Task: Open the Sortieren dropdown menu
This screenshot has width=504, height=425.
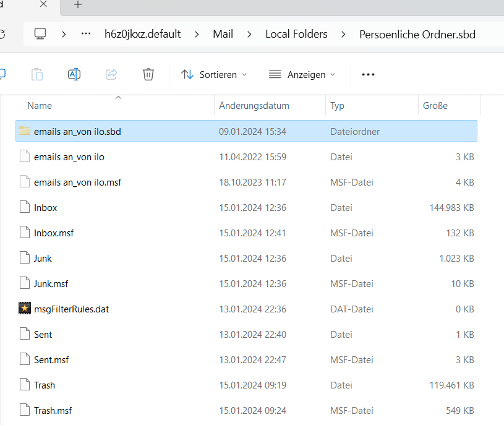Action: coord(214,74)
